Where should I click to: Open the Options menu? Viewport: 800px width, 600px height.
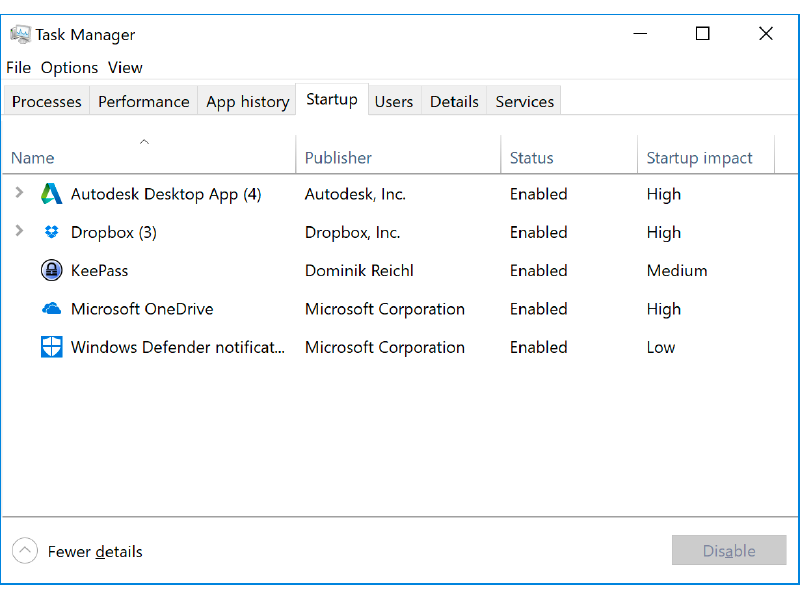69,67
